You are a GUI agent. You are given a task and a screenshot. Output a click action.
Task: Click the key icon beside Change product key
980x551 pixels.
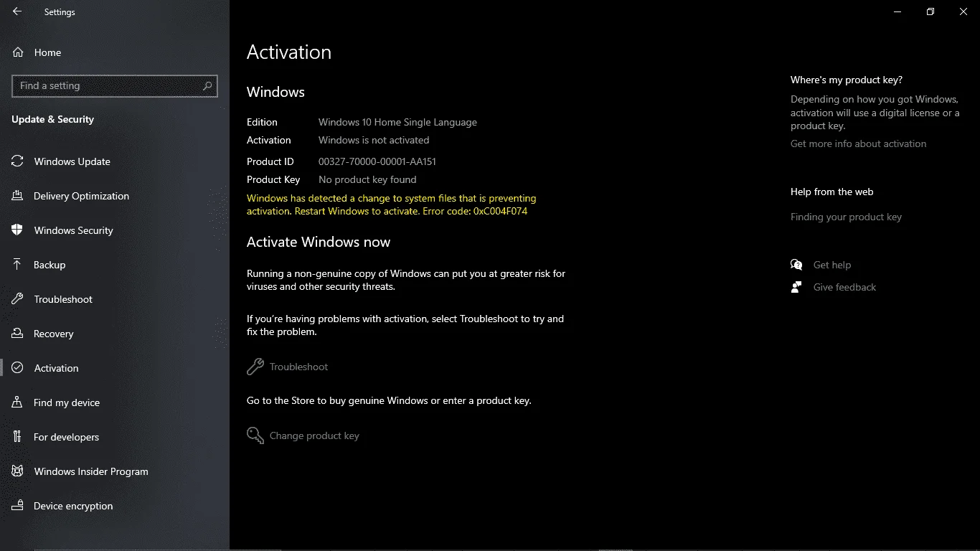click(255, 435)
